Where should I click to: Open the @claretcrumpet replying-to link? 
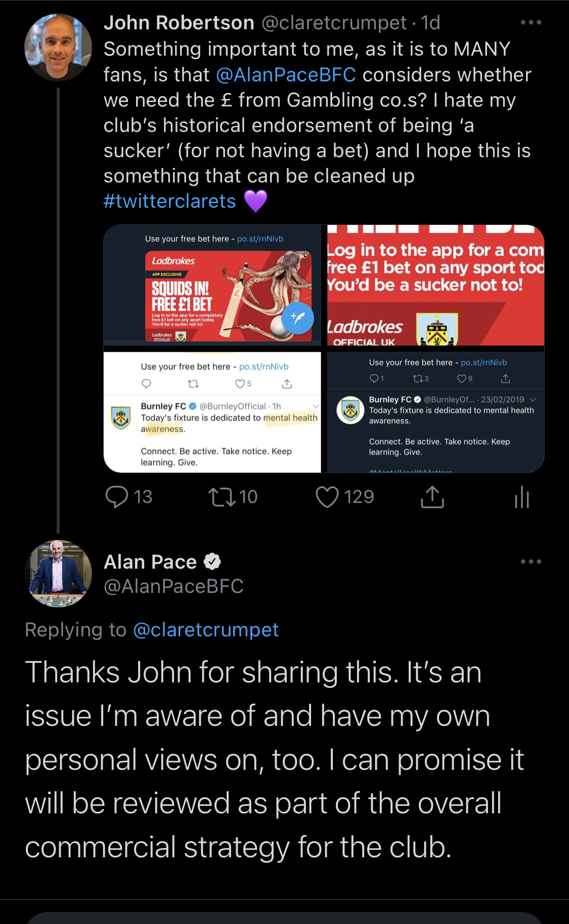click(205, 630)
